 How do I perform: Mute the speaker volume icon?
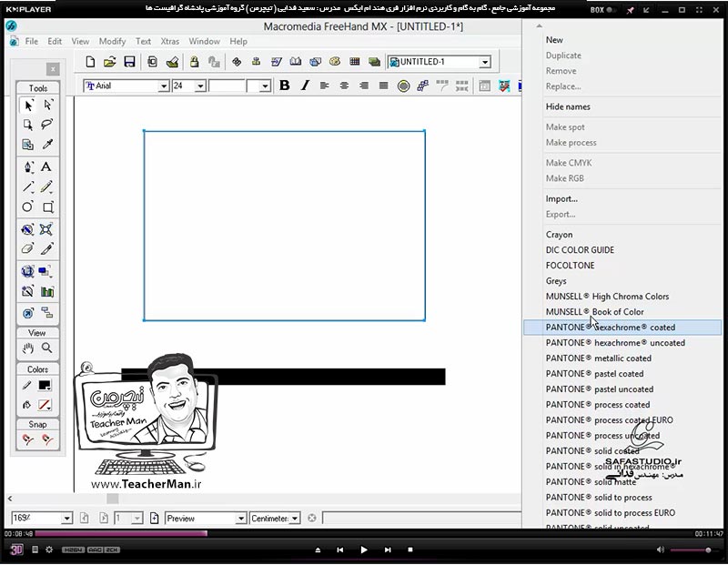[x=661, y=550]
